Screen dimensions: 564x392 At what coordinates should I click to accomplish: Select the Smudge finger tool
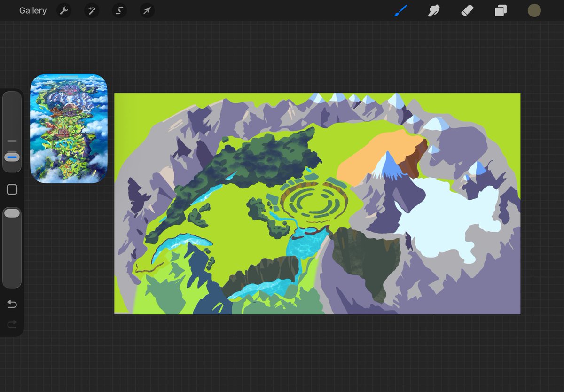click(x=434, y=10)
